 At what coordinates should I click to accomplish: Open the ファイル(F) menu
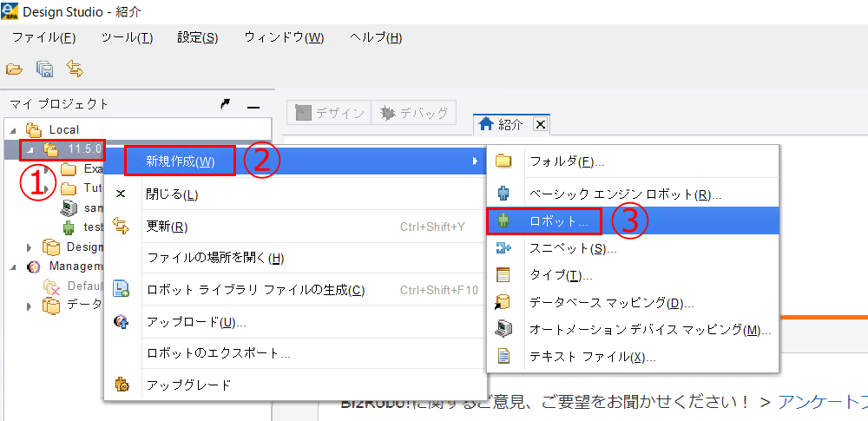coord(43,38)
